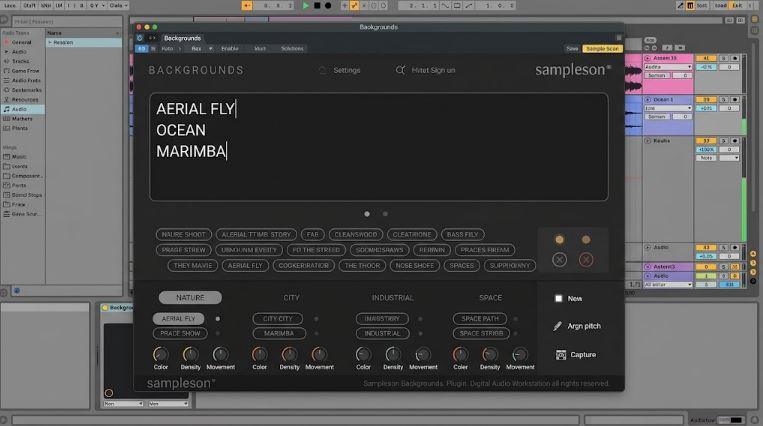
Task: Toggle the S solo button on Ocean track
Action: pyautogui.click(x=724, y=100)
